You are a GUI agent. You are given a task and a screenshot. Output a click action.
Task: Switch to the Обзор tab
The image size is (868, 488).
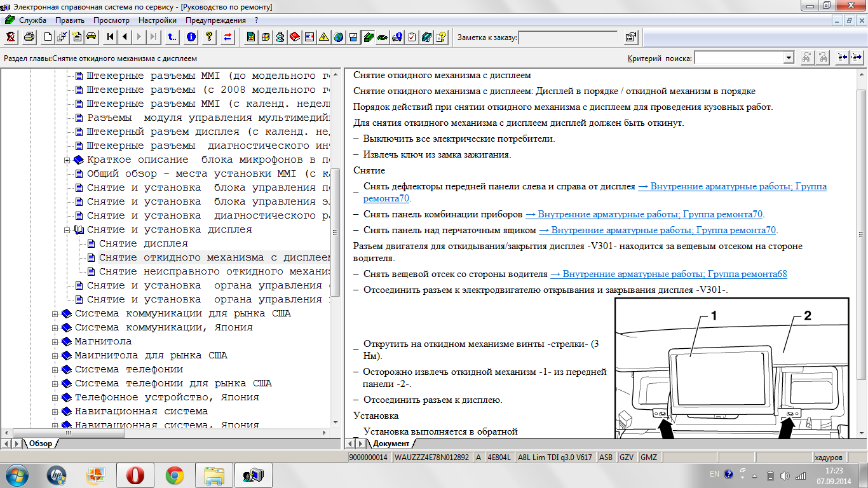click(x=40, y=444)
